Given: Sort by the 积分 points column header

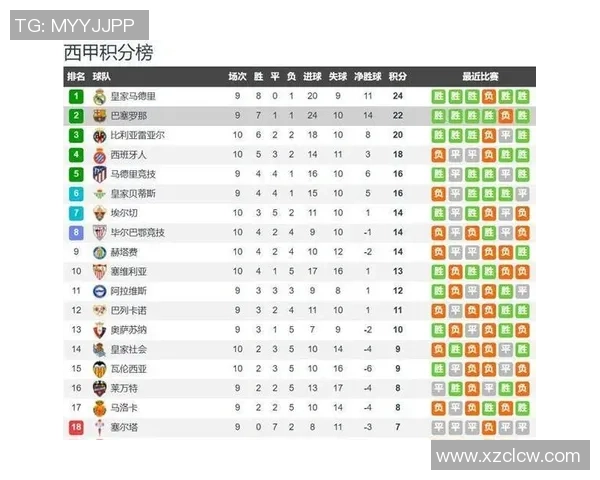Looking at the screenshot, I should point(398,76).
